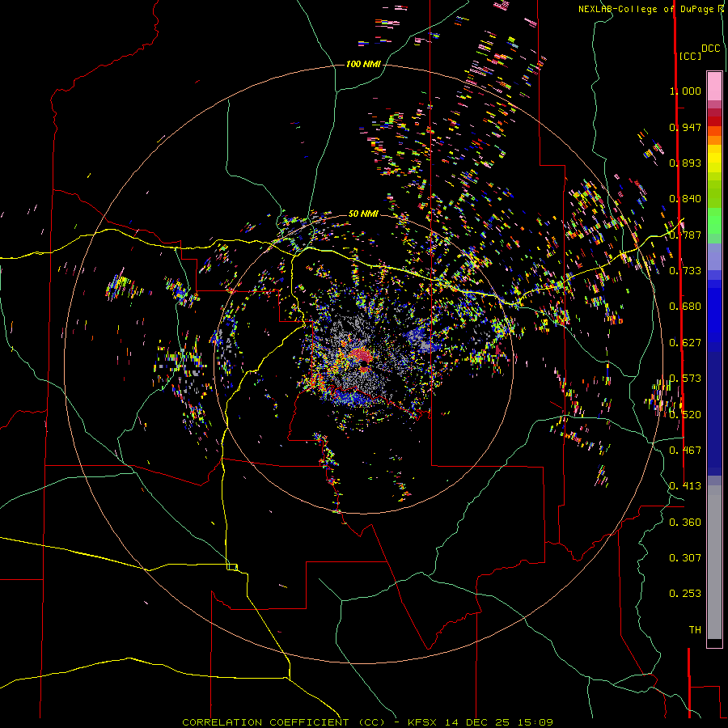Click the 0.680 value on the color scale
728x728 pixels.
click(x=685, y=307)
